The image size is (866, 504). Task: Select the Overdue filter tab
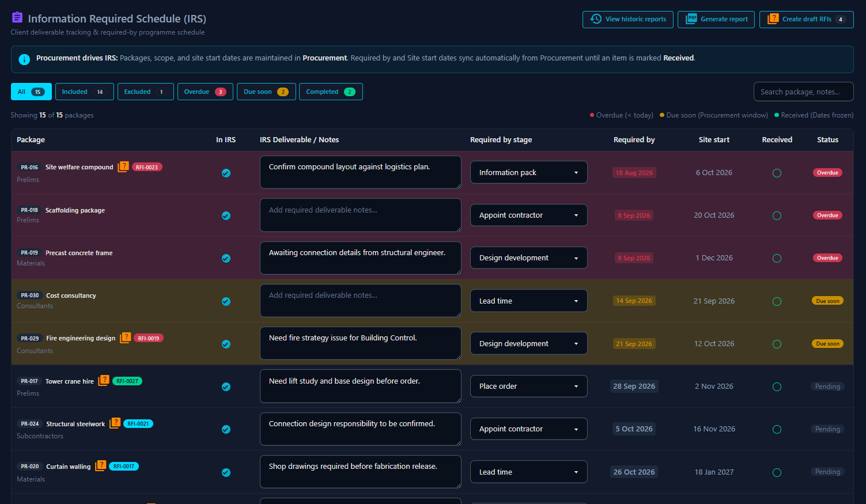pyautogui.click(x=205, y=92)
